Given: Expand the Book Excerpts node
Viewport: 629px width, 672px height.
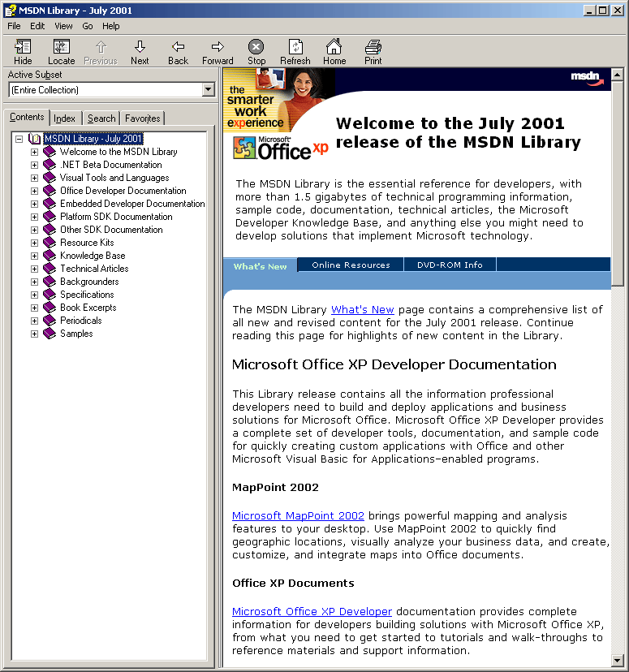Looking at the screenshot, I should tap(34, 308).
